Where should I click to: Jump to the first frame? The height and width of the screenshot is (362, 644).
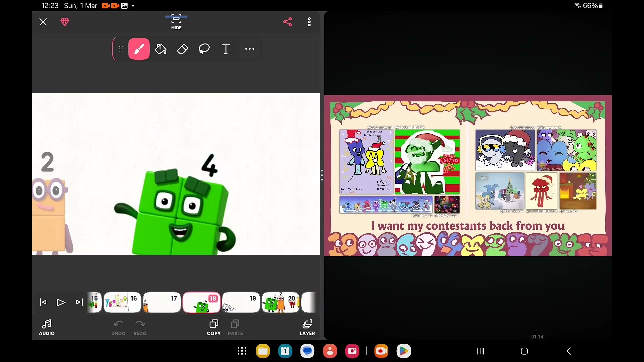43,302
